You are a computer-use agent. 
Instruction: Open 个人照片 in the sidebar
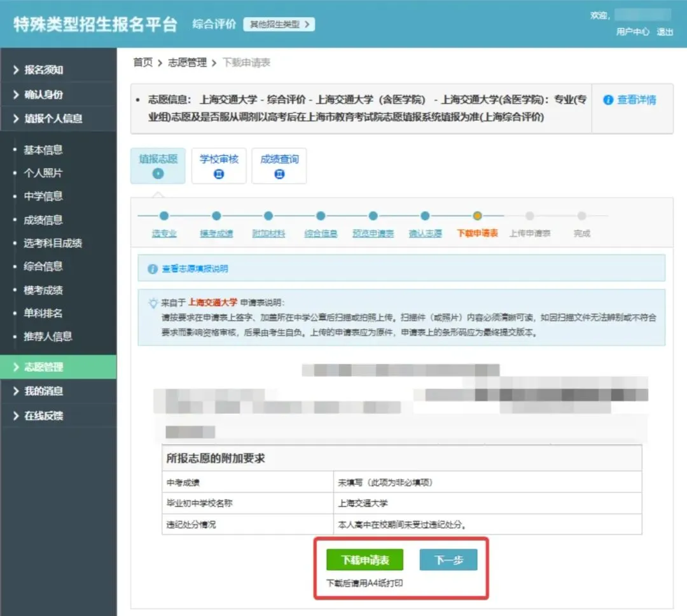click(x=43, y=173)
